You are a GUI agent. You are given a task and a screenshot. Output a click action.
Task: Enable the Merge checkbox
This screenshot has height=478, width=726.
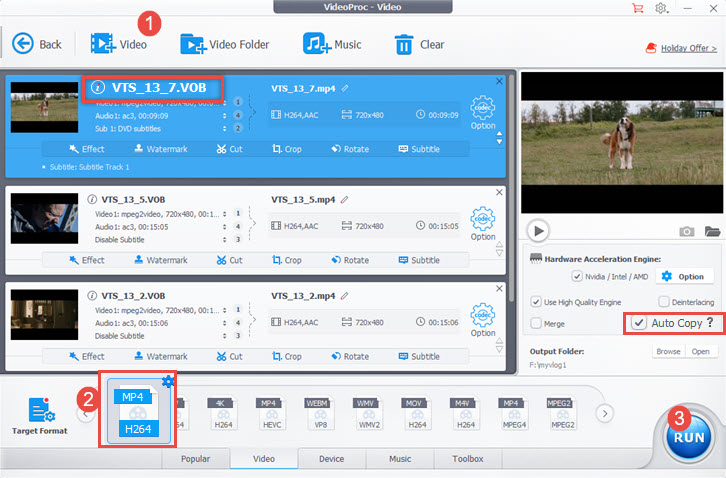[x=536, y=323]
